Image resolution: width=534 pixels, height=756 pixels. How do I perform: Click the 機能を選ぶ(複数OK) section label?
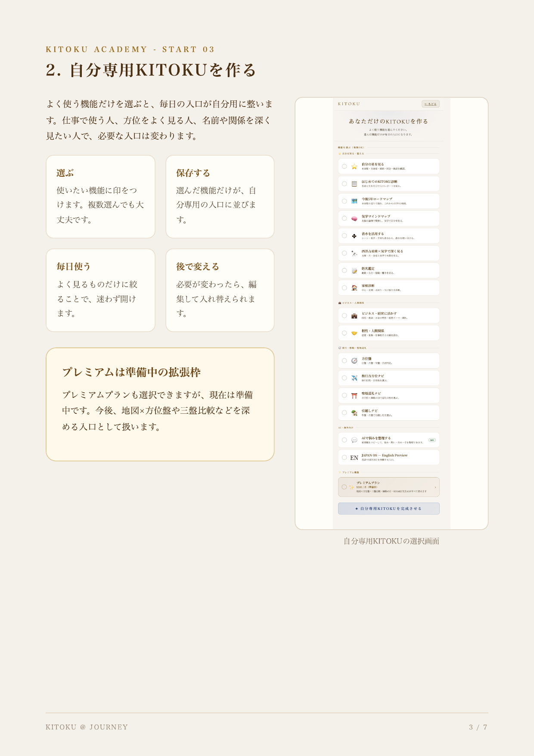coord(351,147)
